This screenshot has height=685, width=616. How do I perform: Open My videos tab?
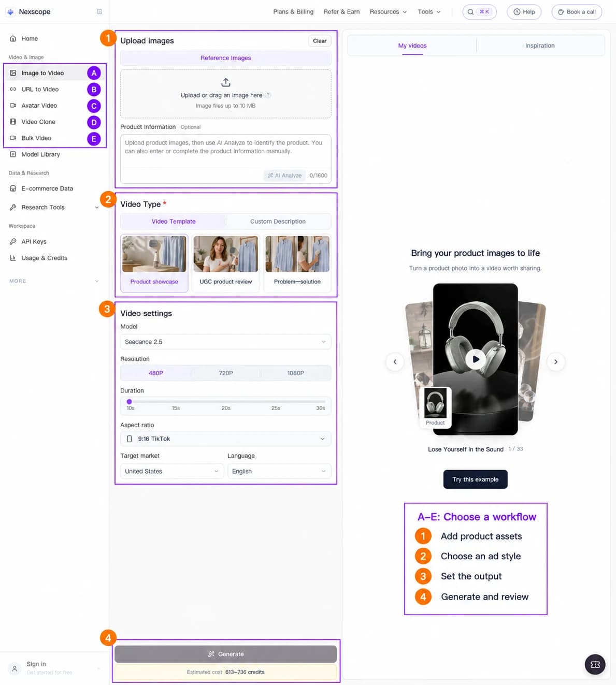tap(412, 46)
